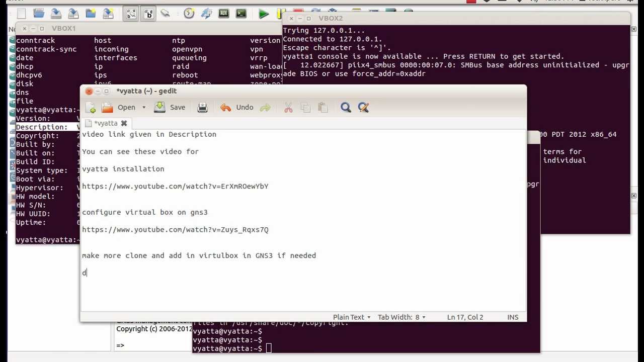Click the INS insert mode indicator
This screenshot has width=644, height=362.
point(513,317)
